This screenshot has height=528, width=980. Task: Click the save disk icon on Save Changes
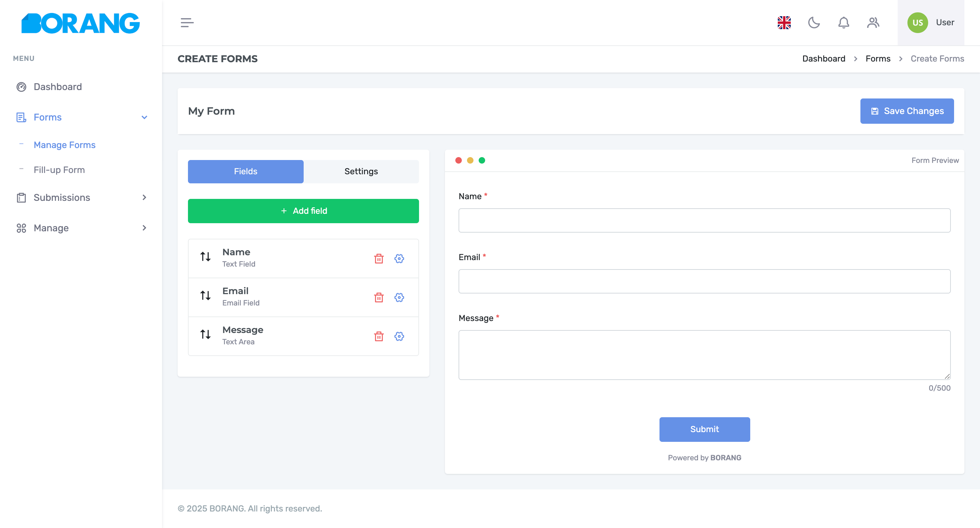pos(875,111)
